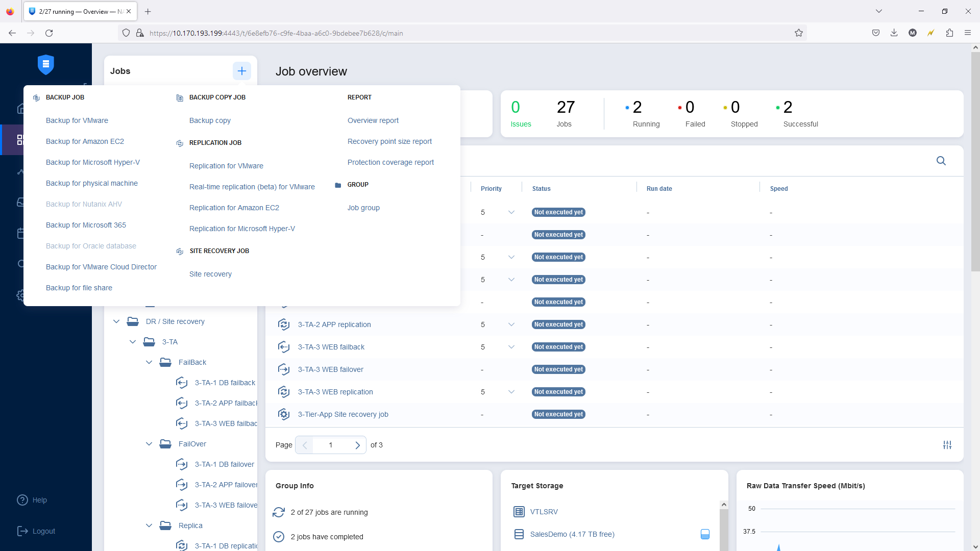The height and width of the screenshot is (551, 980).
Task: Click the Calendar icon in the sidebar
Action: pyautogui.click(x=20, y=233)
